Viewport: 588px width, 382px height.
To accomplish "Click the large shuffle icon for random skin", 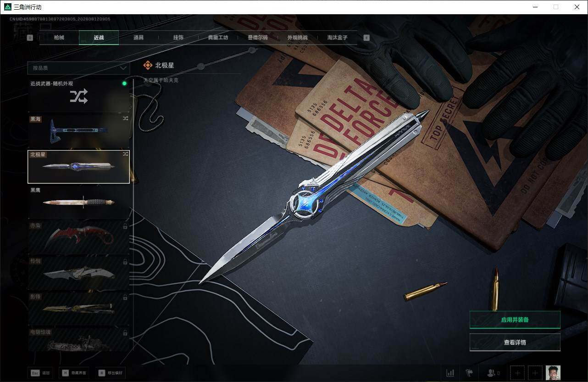I will pyautogui.click(x=79, y=96).
